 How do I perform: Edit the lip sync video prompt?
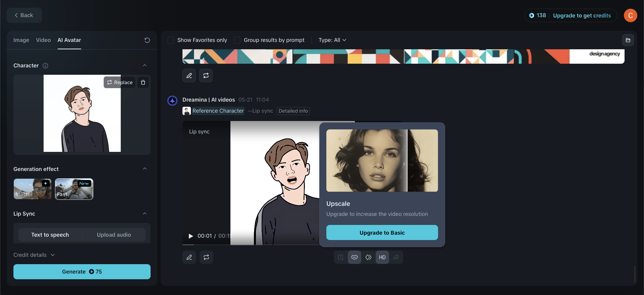tap(189, 257)
